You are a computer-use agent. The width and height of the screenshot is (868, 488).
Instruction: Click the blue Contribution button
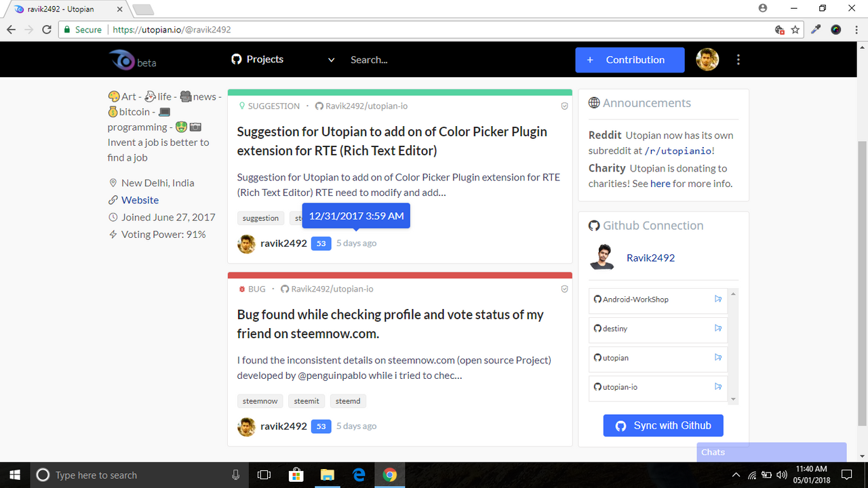629,60
